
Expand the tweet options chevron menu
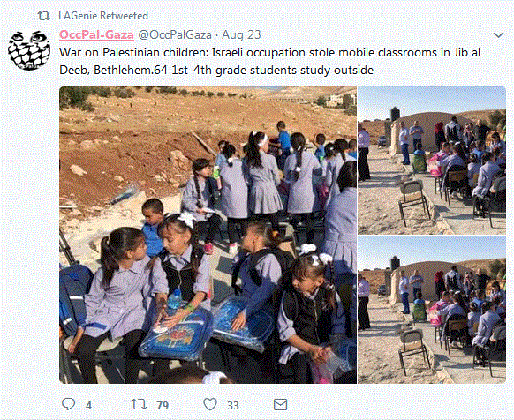(x=498, y=35)
